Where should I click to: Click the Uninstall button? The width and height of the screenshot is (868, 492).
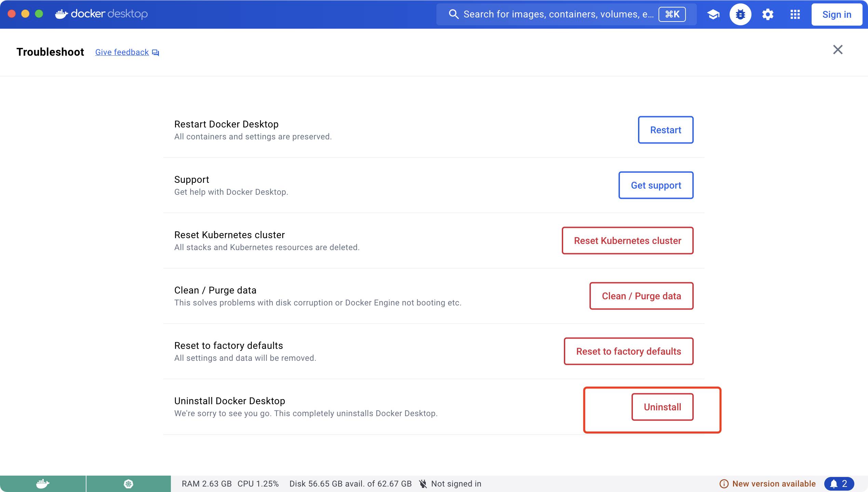click(662, 407)
